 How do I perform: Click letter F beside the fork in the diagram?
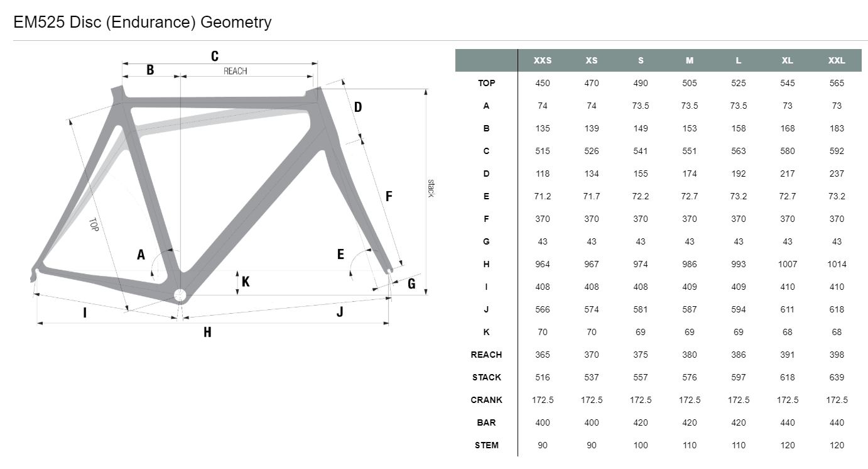click(x=389, y=196)
